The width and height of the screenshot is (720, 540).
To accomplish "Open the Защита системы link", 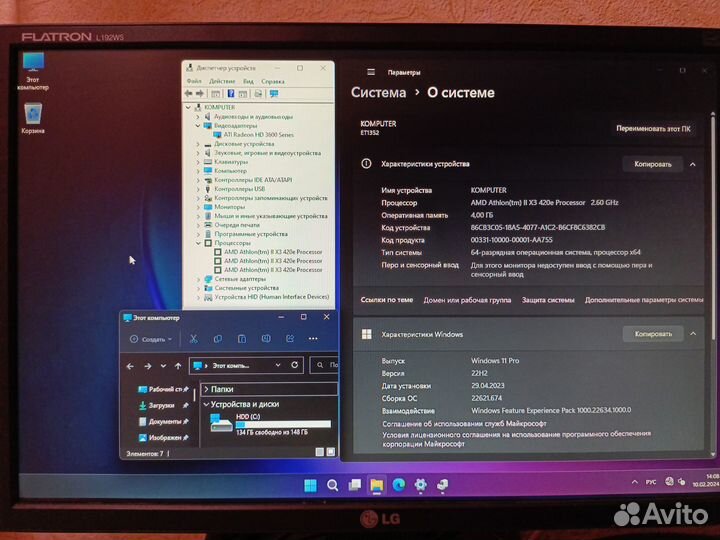I will (x=548, y=299).
